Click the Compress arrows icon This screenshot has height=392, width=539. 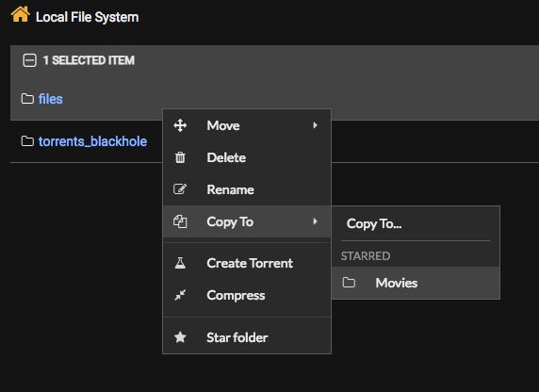(x=180, y=295)
